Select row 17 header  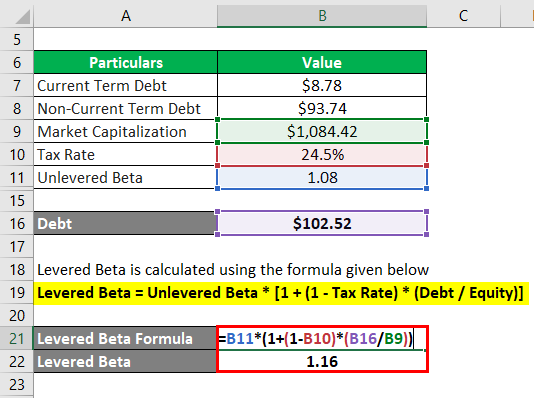click(17, 246)
